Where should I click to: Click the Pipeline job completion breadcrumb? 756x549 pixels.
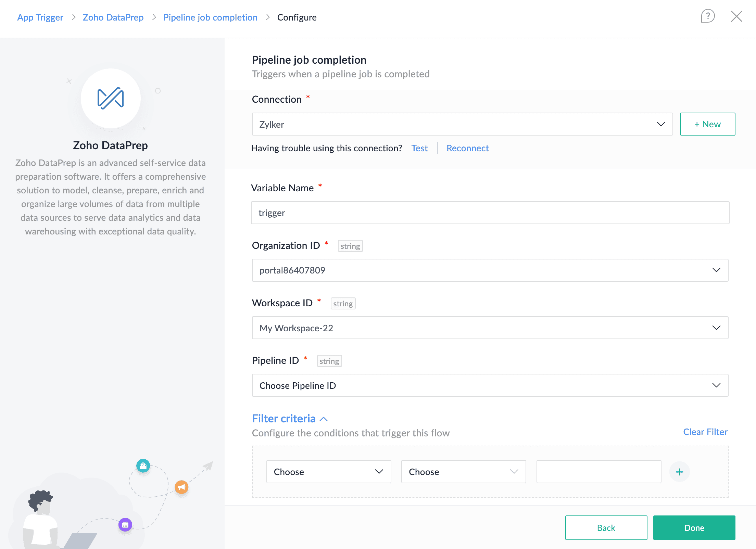coord(210,17)
